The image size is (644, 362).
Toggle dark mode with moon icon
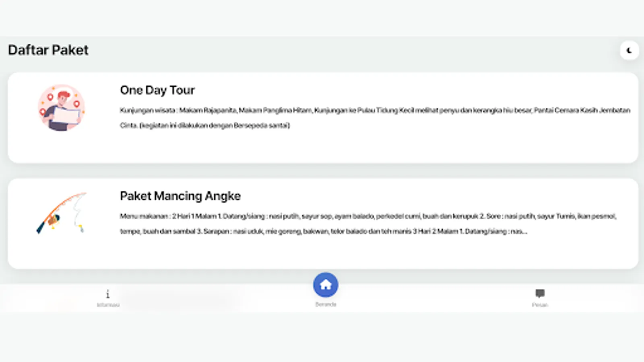tap(629, 51)
